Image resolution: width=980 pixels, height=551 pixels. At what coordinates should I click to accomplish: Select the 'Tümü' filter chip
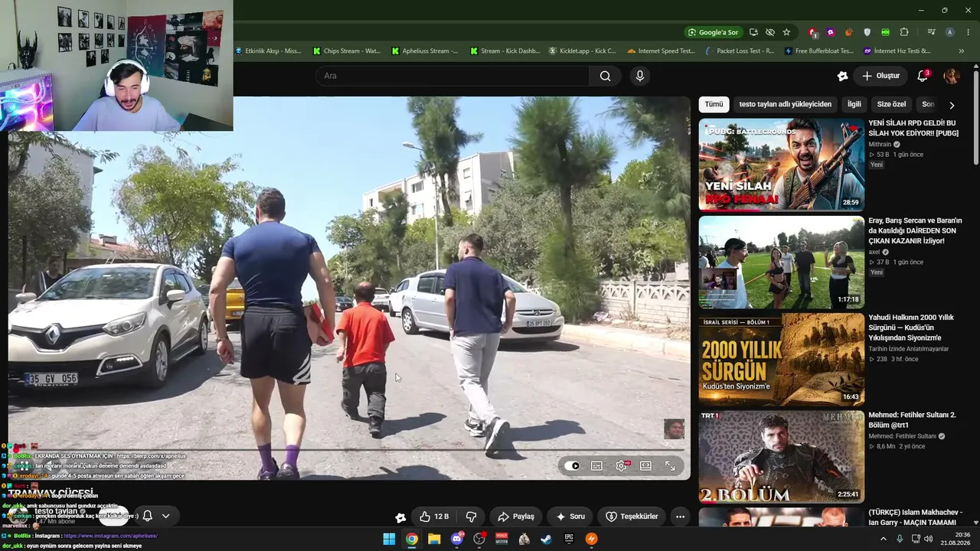pos(714,104)
